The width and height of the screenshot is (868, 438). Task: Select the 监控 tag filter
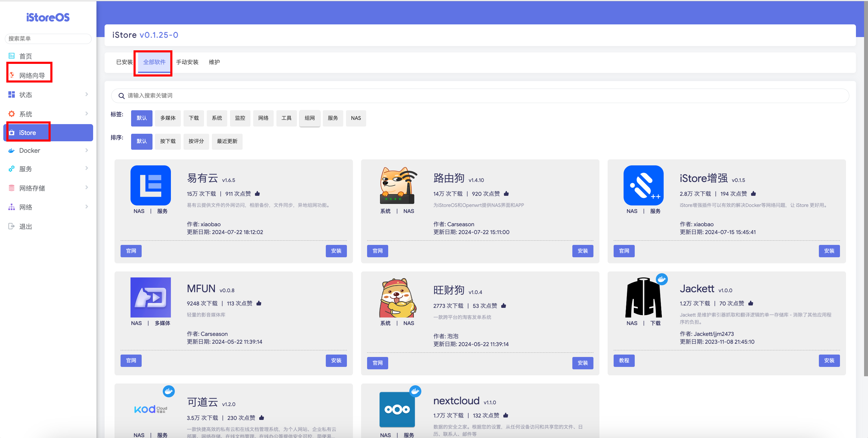[240, 118]
